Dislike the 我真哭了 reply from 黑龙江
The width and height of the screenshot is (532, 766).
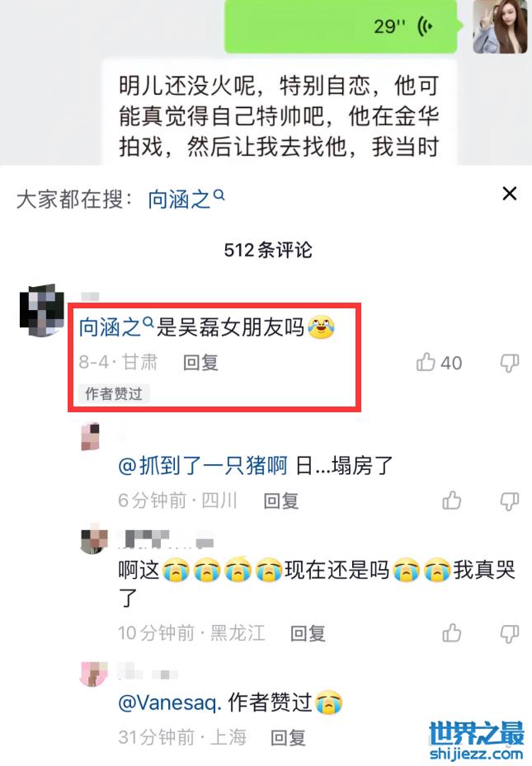tap(510, 633)
